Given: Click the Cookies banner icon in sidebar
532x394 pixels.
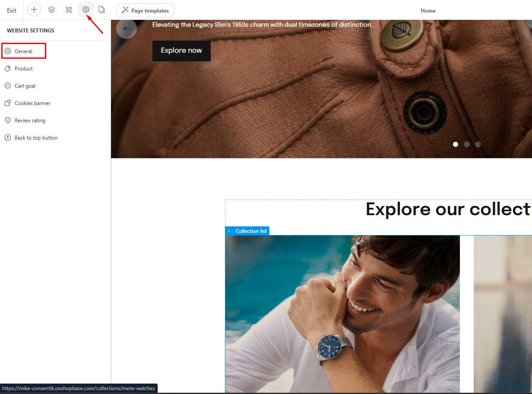Looking at the screenshot, I should [8, 103].
